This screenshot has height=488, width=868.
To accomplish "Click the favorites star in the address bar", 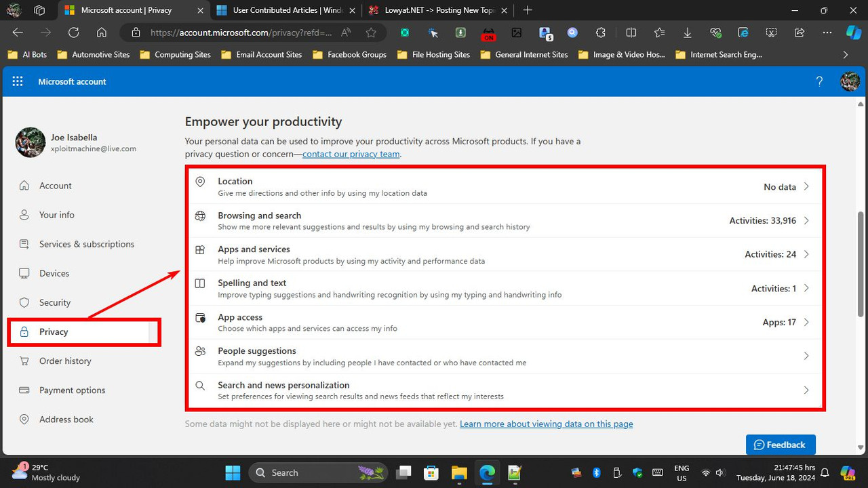I will click(371, 32).
